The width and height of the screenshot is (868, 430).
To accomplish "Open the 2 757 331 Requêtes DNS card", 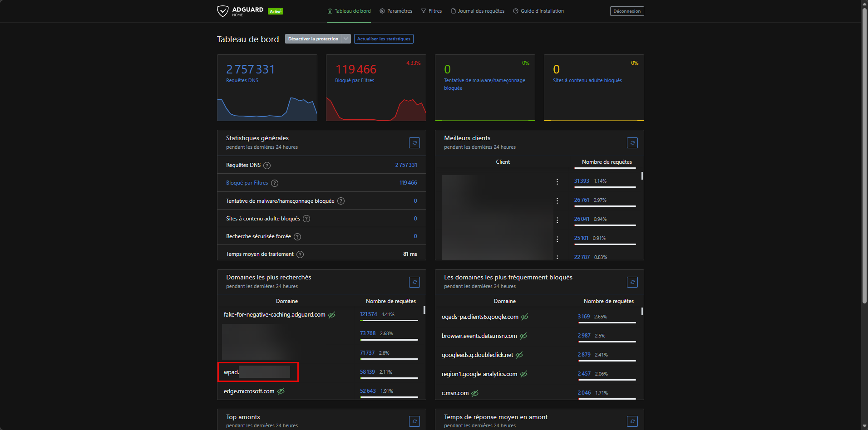I will [267, 88].
